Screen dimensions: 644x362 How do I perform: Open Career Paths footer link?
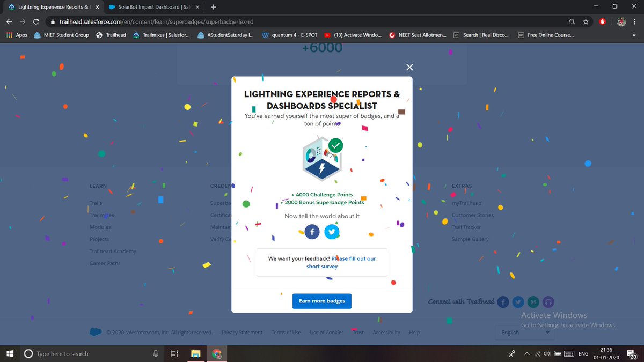105,263
